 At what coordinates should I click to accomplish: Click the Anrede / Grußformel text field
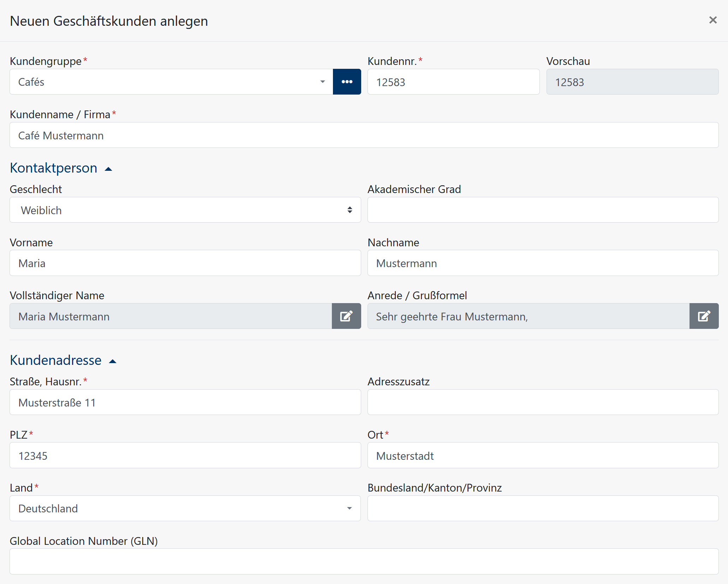coord(529,316)
